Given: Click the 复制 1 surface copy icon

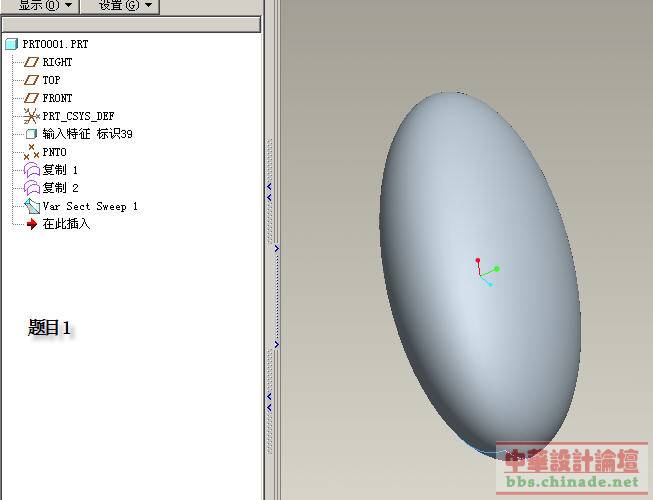Looking at the screenshot, I should (x=31, y=170).
